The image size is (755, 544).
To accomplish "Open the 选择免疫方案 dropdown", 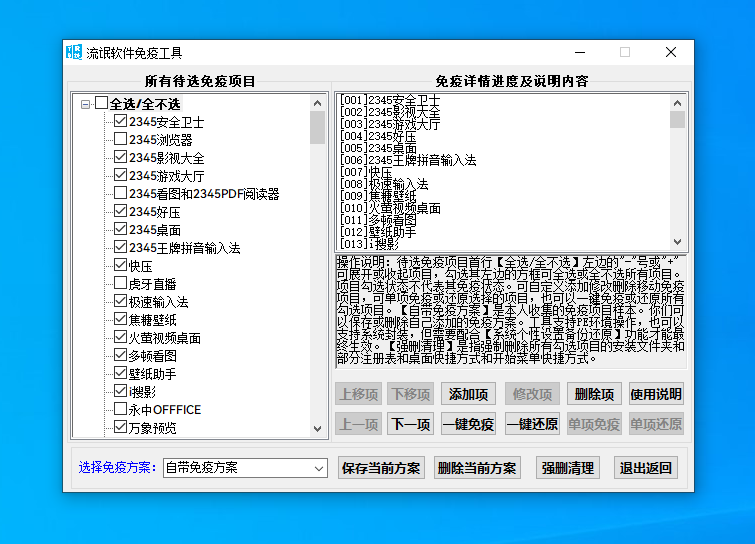I will (x=246, y=468).
